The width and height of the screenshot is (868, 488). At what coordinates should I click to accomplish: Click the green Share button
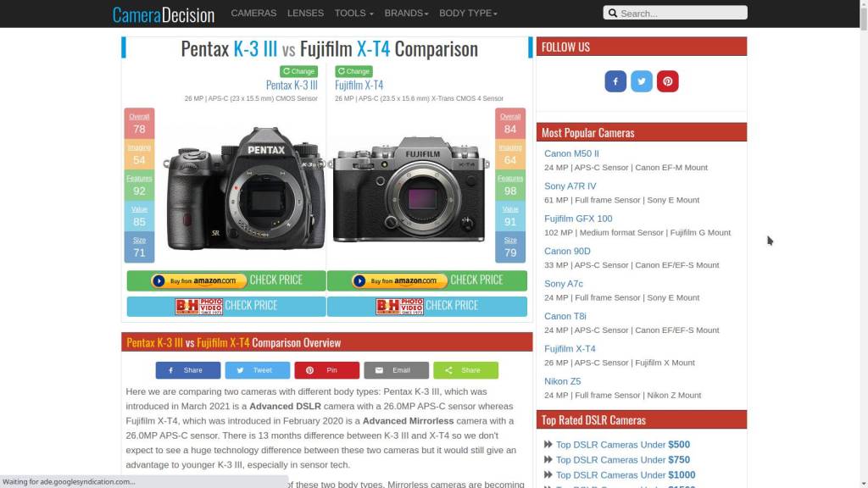(465, 370)
